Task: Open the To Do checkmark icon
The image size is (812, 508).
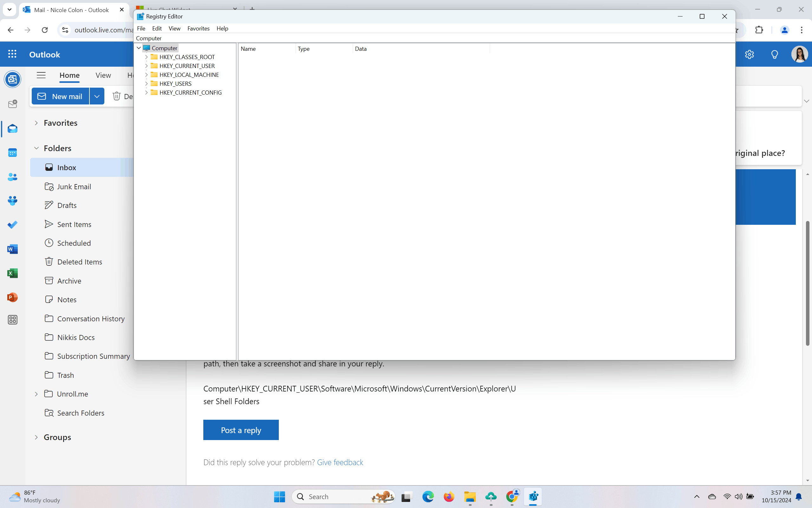Action: pos(12,225)
